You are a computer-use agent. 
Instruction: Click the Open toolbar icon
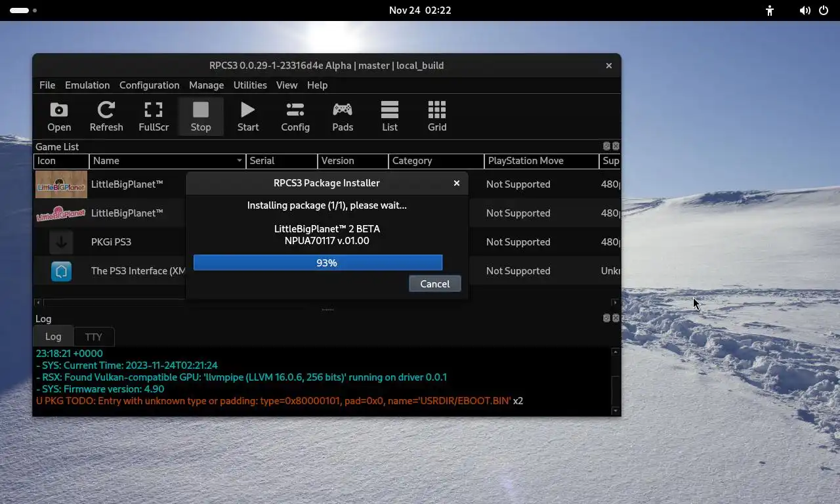coord(59,117)
